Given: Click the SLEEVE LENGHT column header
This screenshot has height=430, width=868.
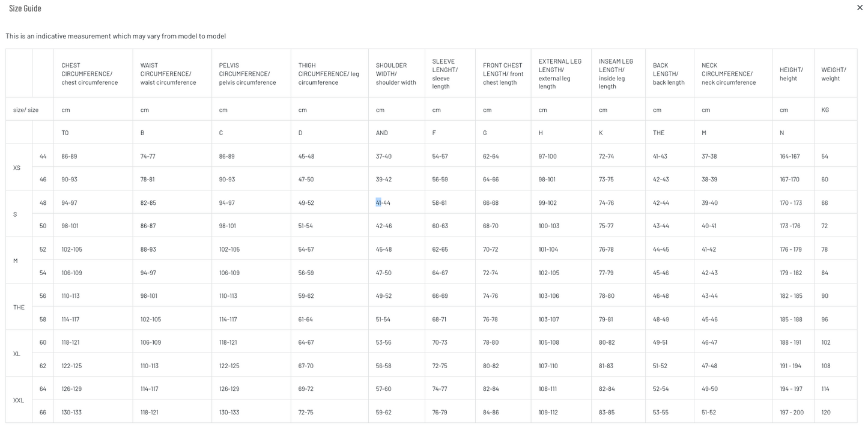Looking at the screenshot, I should pos(445,74).
